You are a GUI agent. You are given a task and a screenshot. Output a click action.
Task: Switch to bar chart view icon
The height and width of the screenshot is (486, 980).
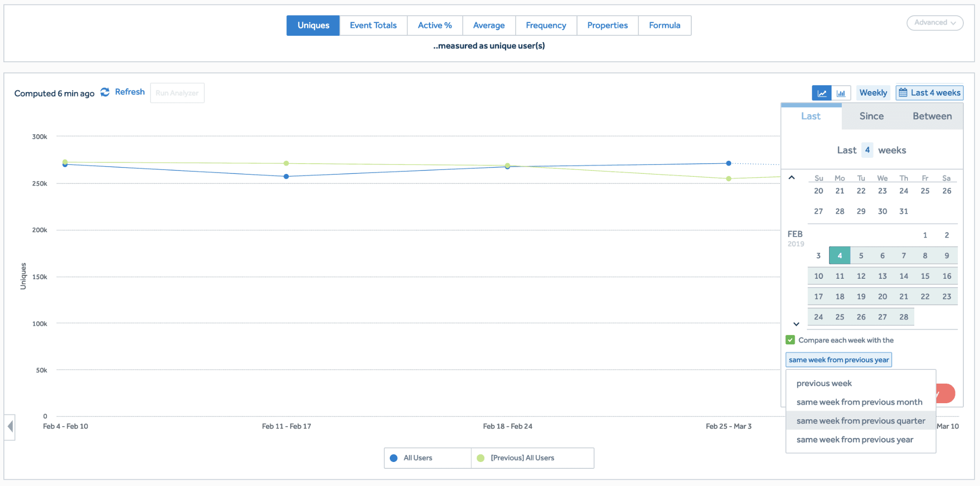click(841, 93)
